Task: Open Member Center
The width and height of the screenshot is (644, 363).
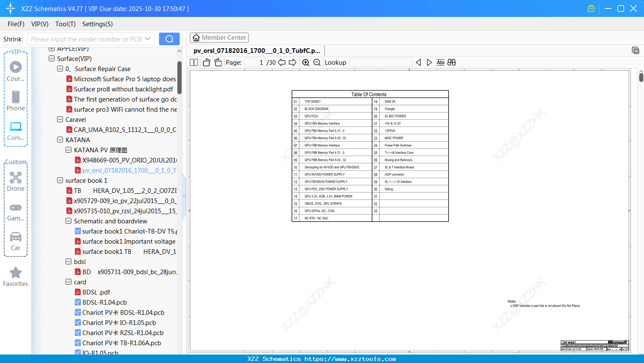Action: point(219,38)
